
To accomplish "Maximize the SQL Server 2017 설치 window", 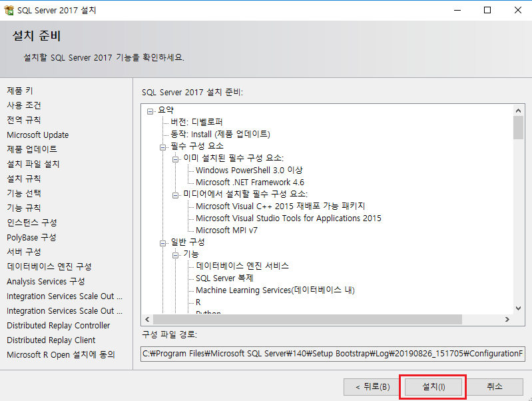I will [487, 10].
